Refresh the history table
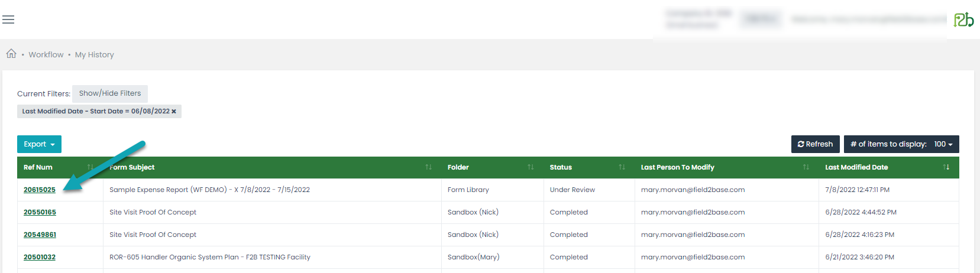This screenshot has width=980, height=273. [815, 144]
